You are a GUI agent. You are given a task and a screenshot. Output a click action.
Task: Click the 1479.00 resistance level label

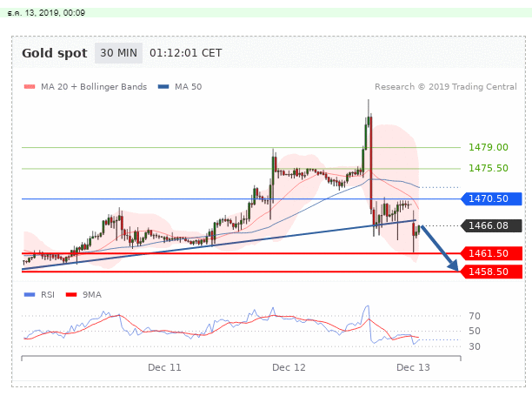[x=489, y=147]
